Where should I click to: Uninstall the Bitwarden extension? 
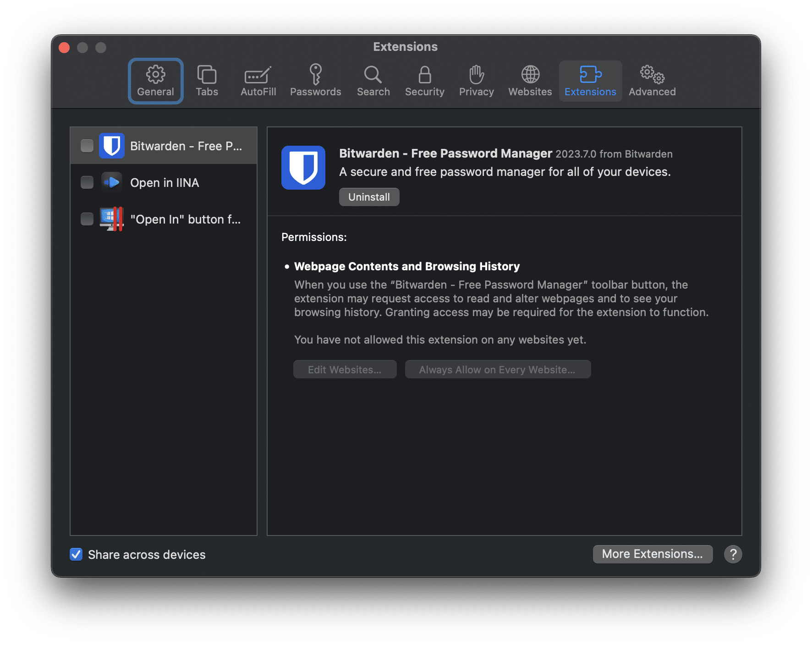[x=369, y=197]
